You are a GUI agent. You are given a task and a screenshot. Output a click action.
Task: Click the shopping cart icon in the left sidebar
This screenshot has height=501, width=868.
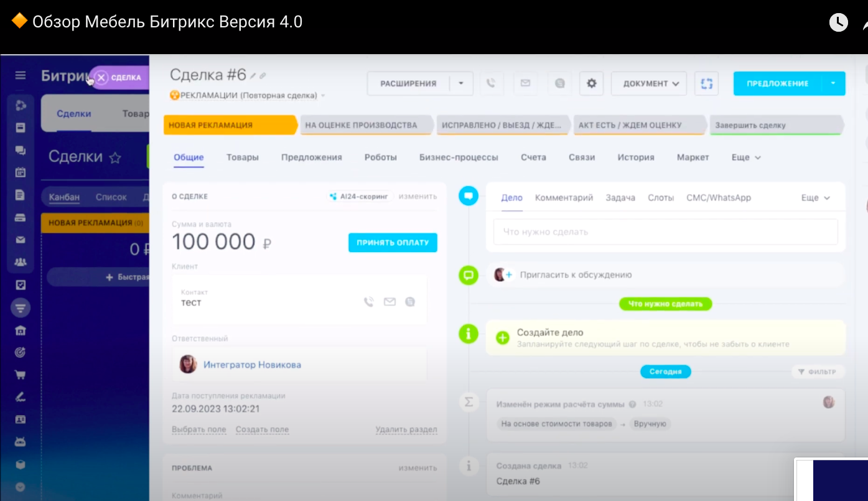[21, 375]
